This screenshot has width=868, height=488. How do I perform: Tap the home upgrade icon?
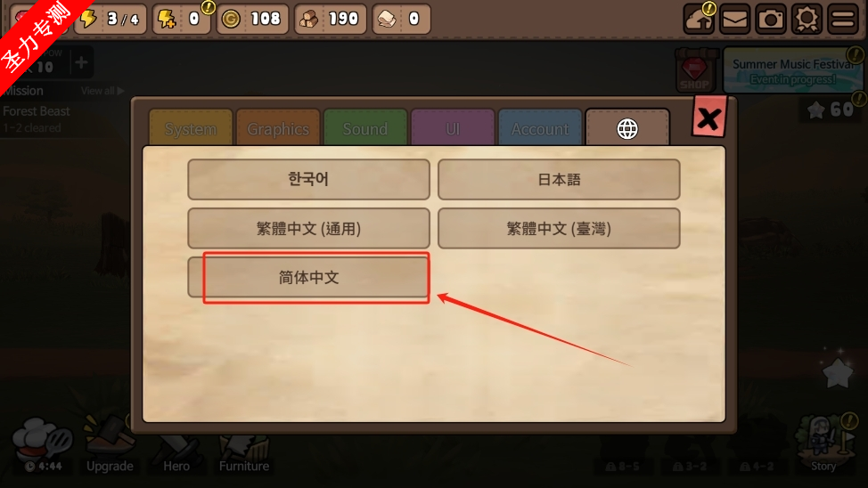(x=699, y=20)
